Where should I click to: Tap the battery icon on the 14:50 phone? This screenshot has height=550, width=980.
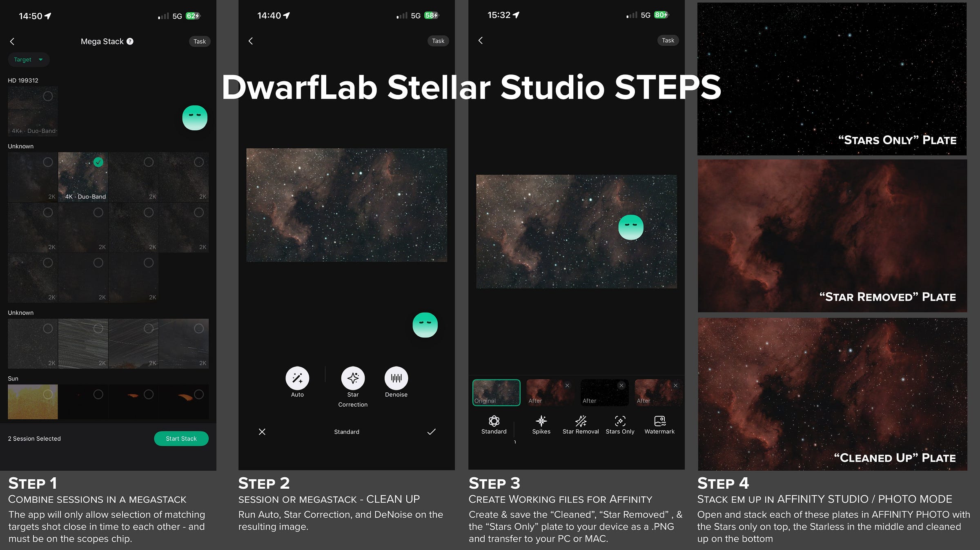(x=193, y=16)
